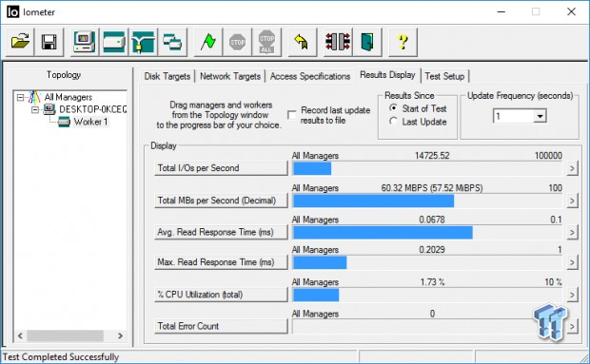
Task: Save test configuration floppy icon
Action: pos(49,42)
